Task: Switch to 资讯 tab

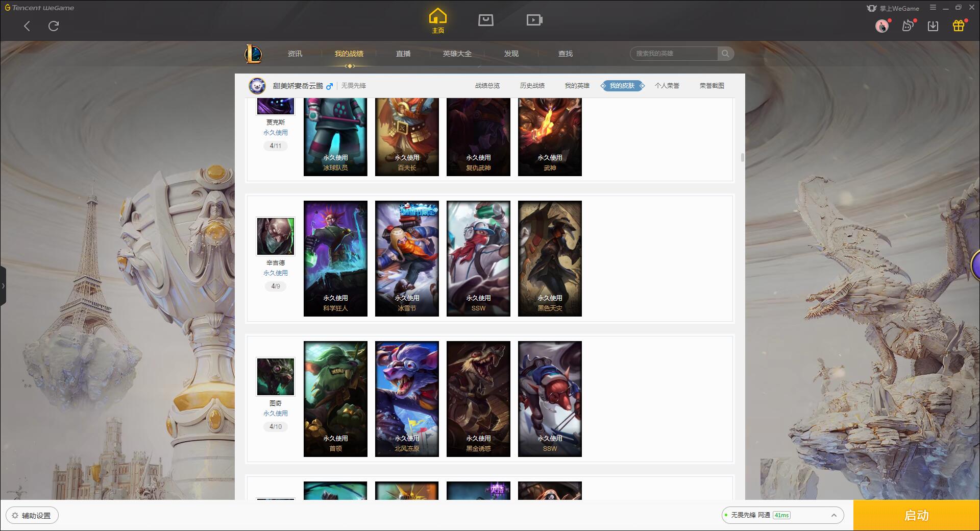Action: (x=295, y=54)
